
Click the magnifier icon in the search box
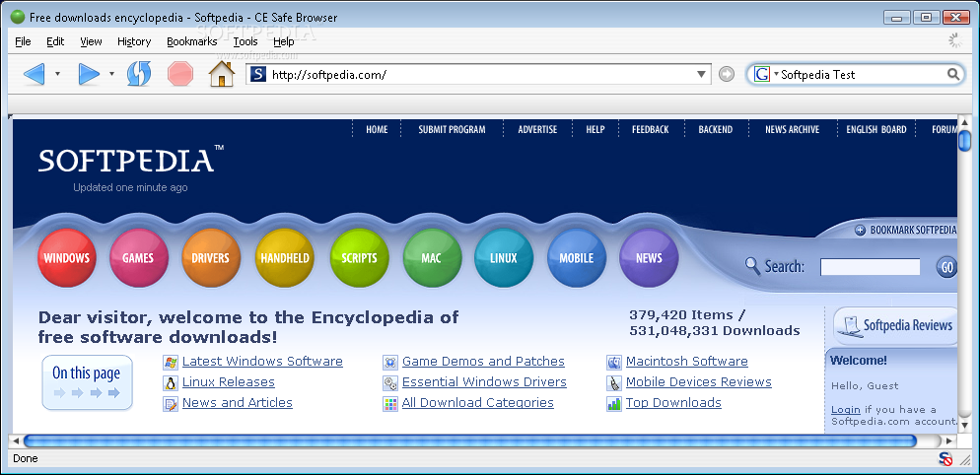coord(953,74)
